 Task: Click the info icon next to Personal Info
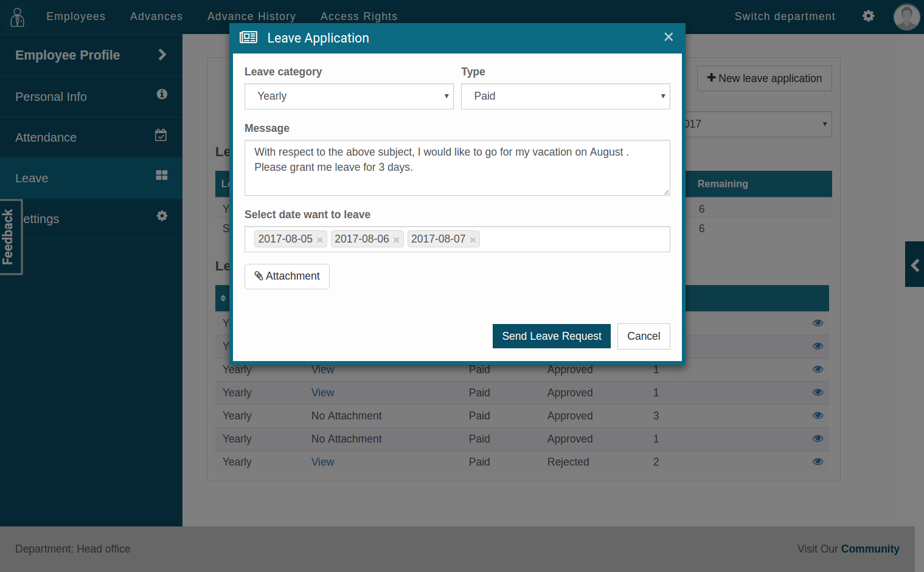pyautogui.click(x=161, y=95)
